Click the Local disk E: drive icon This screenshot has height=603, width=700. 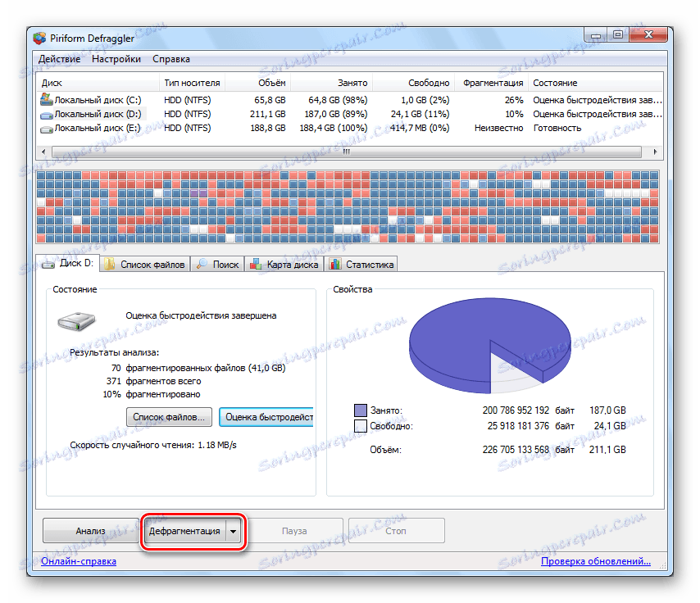click(x=47, y=129)
